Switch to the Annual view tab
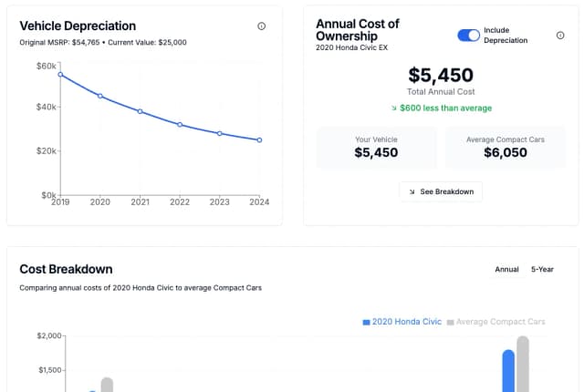This screenshot has width=584, height=392. [506, 269]
